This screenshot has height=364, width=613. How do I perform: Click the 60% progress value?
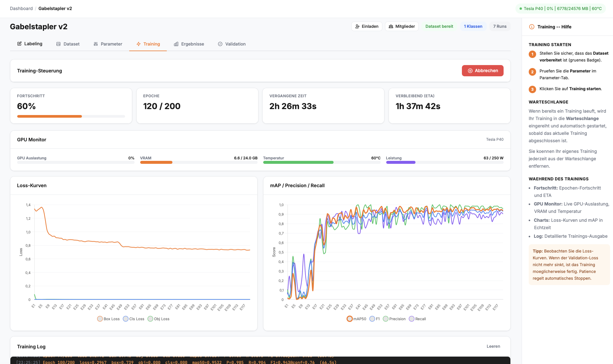point(26,106)
